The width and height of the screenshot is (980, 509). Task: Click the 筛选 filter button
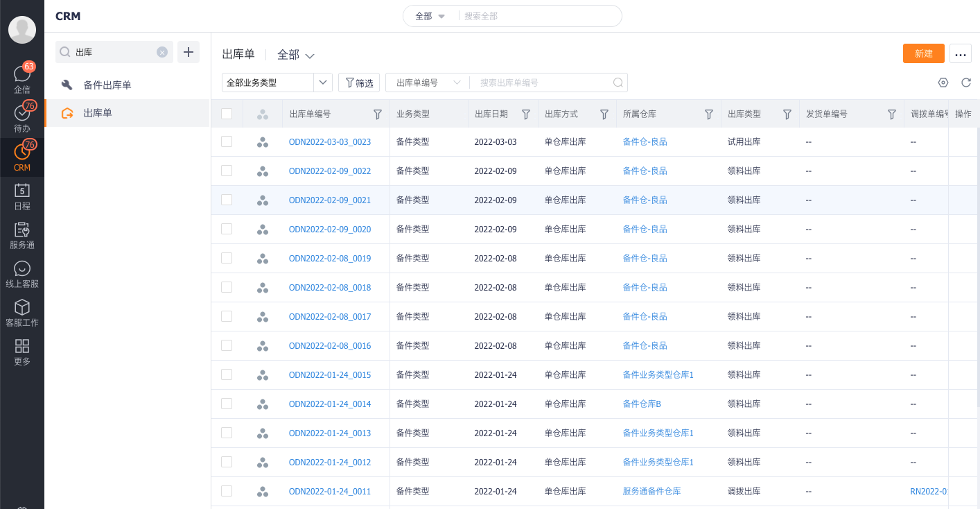pyautogui.click(x=359, y=83)
